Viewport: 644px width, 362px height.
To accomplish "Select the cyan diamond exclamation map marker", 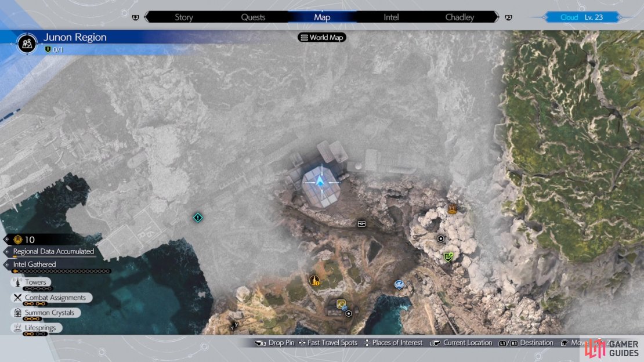I will 198,218.
